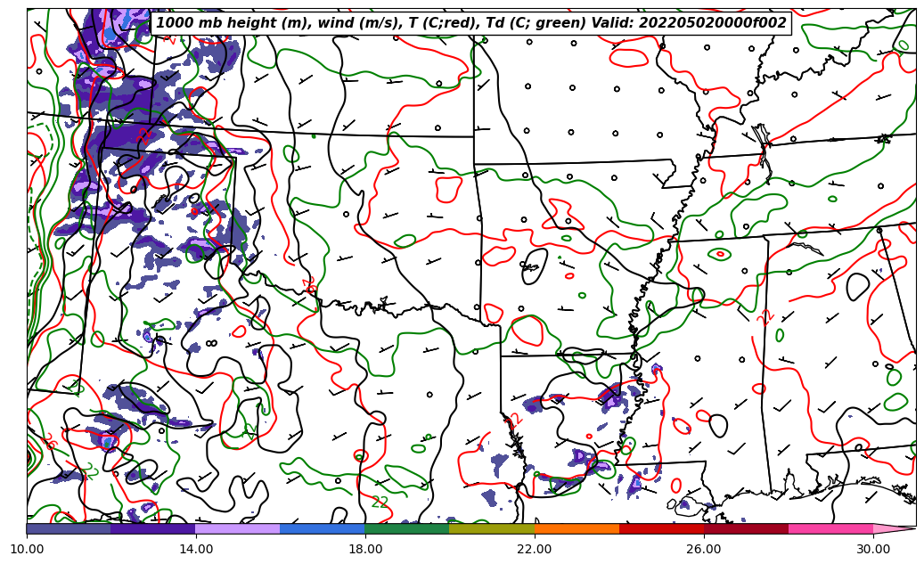Viewport: 924px width, 564px height.
Task: Click the 30.00 colorbar tick label
Action: point(873,549)
